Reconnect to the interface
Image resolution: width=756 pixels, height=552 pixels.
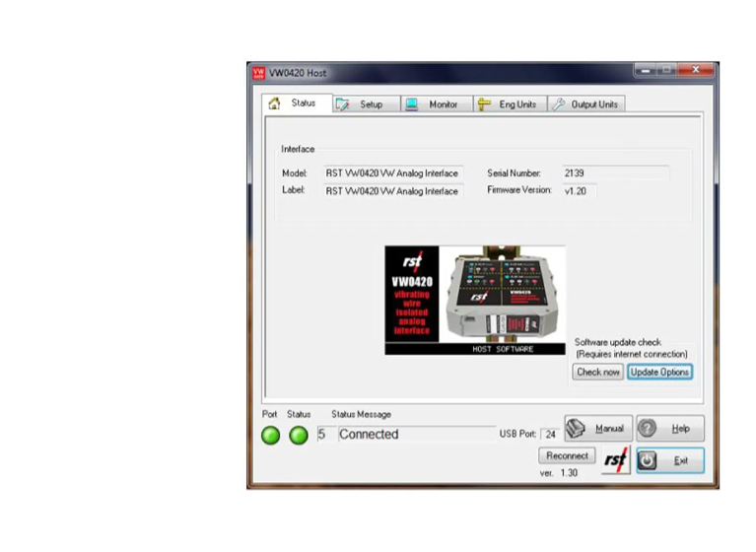click(567, 455)
